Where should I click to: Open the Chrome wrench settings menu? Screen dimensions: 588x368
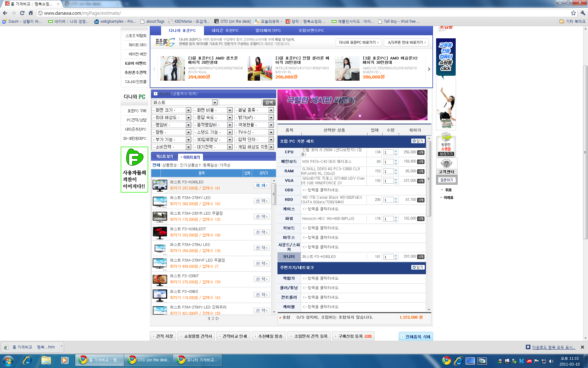point(583,13)
